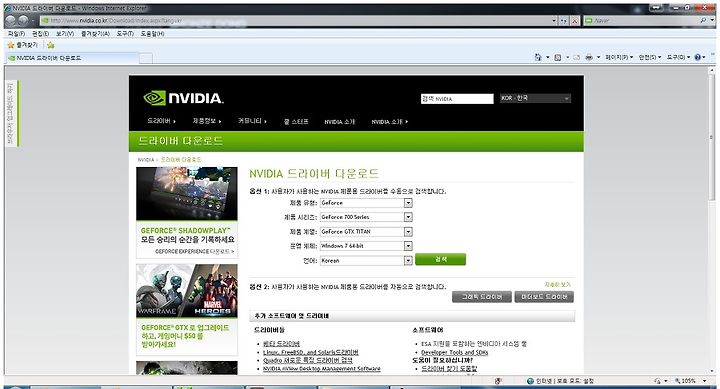Expand the address bar history dropdown arrow
This screenshot has width=720, height=389.
(x=554, y=21)
